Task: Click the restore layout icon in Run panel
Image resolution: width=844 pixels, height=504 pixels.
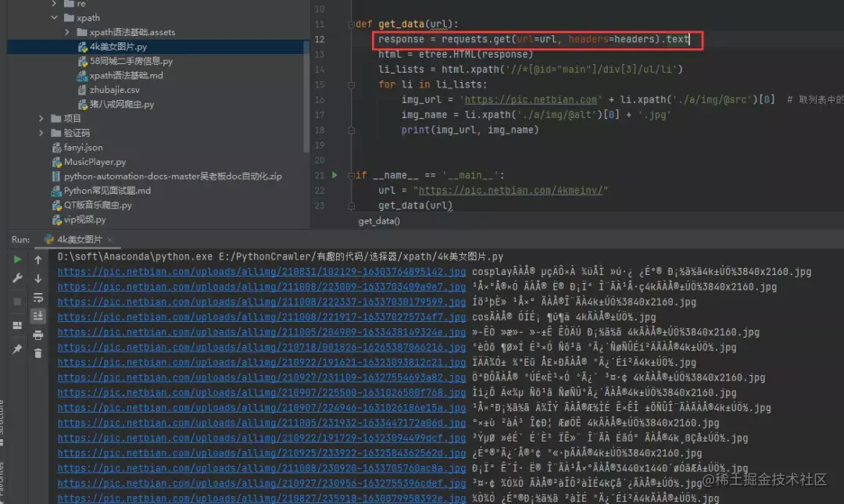Action: [x=17, y=325]
